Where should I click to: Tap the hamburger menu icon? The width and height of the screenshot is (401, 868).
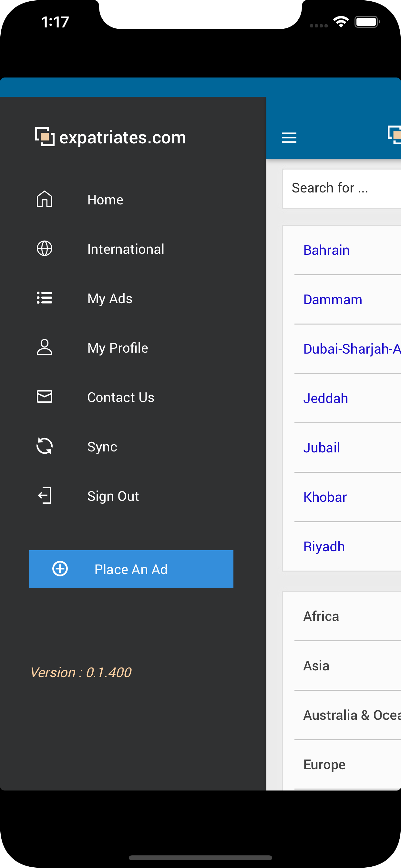coord(289,138)
